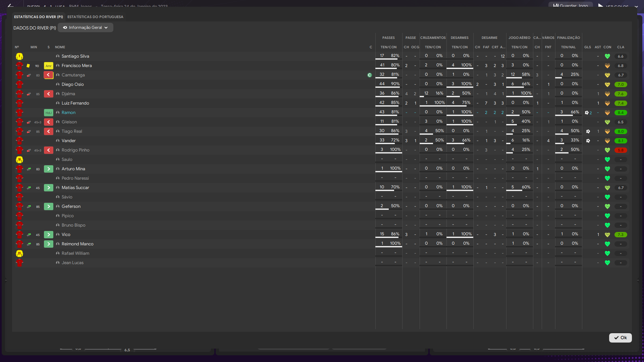Sort by the NOME column header
This screenshot has width=644, height=362.
[60, 47]
